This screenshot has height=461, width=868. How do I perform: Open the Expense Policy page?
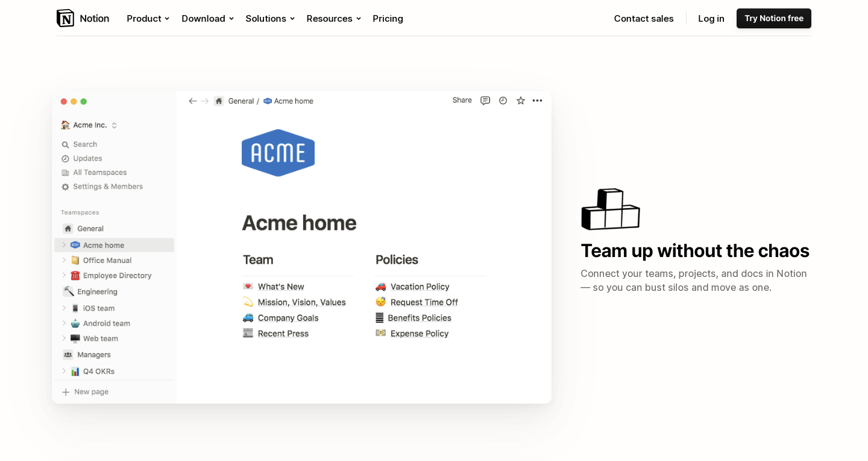(x=420, y=334)
